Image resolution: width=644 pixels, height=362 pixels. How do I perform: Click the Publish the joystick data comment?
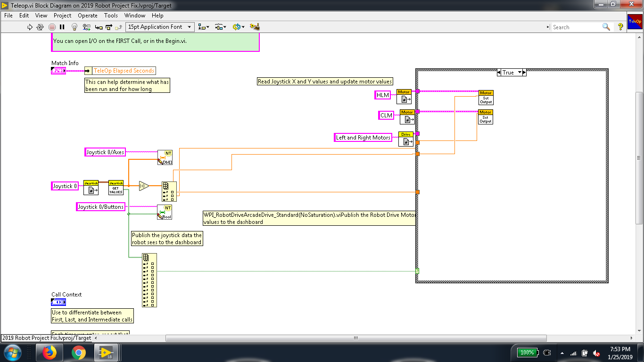(167, 239)
